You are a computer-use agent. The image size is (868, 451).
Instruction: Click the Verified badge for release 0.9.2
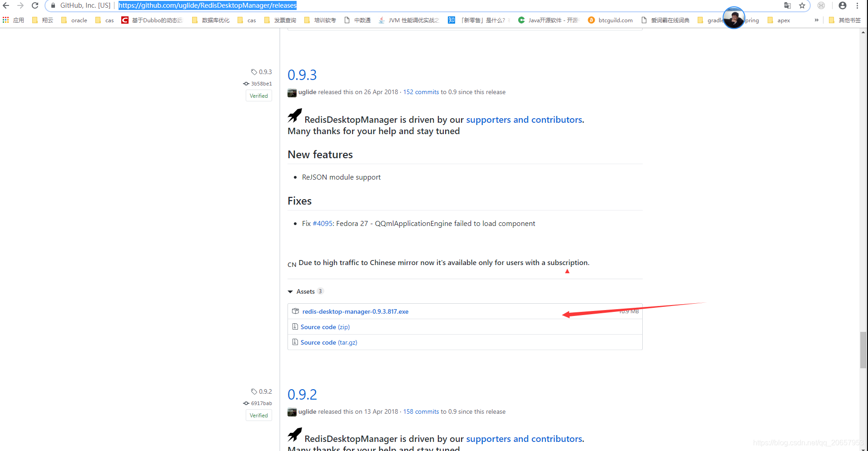pos(259,416)
